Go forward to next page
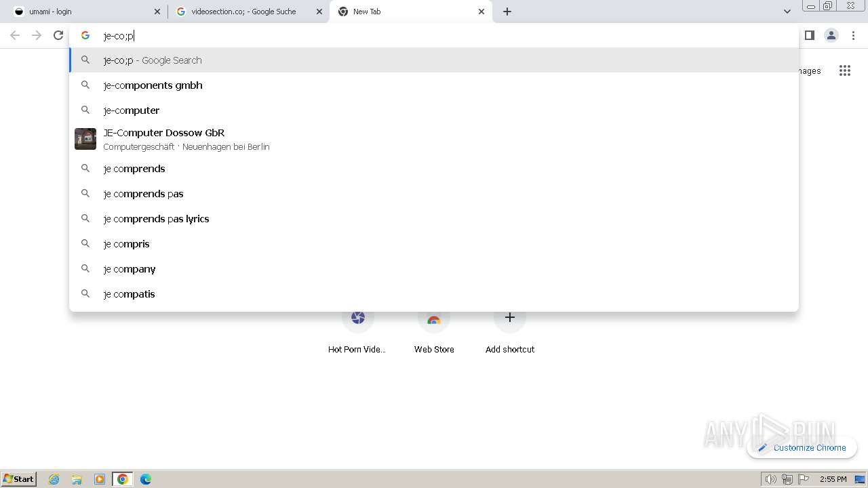 coord(37,35)
